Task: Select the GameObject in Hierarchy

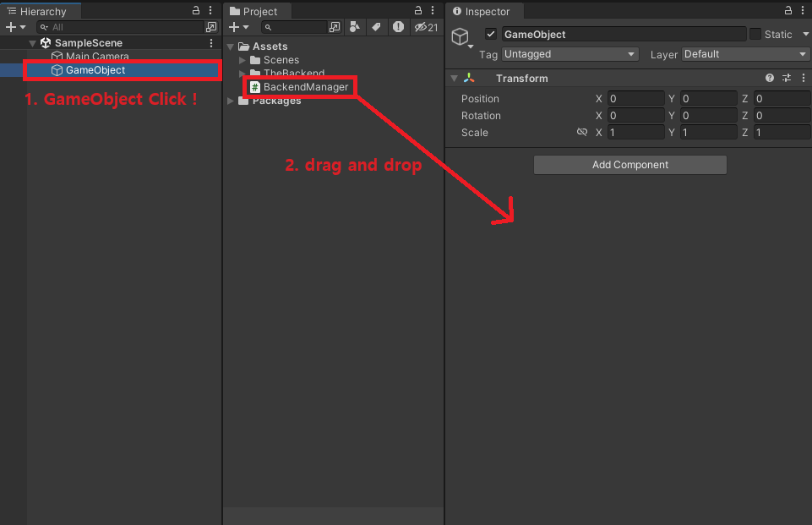Action: [95, 70]
